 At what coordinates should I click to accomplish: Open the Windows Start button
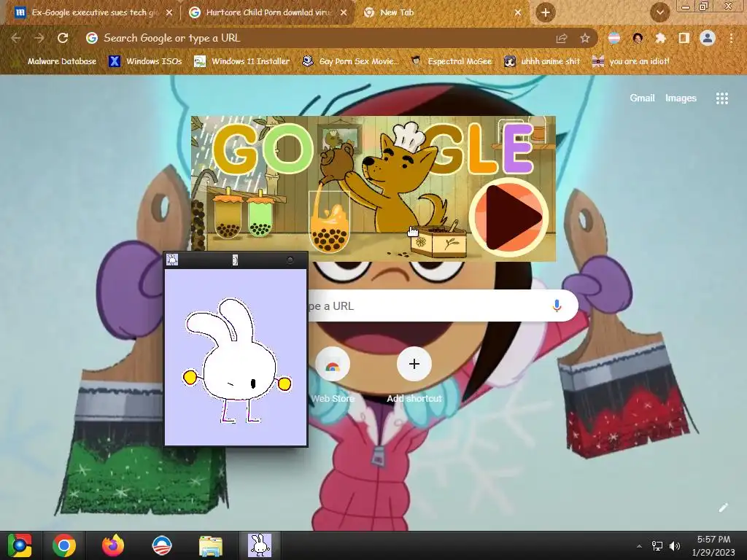point(20,545)
